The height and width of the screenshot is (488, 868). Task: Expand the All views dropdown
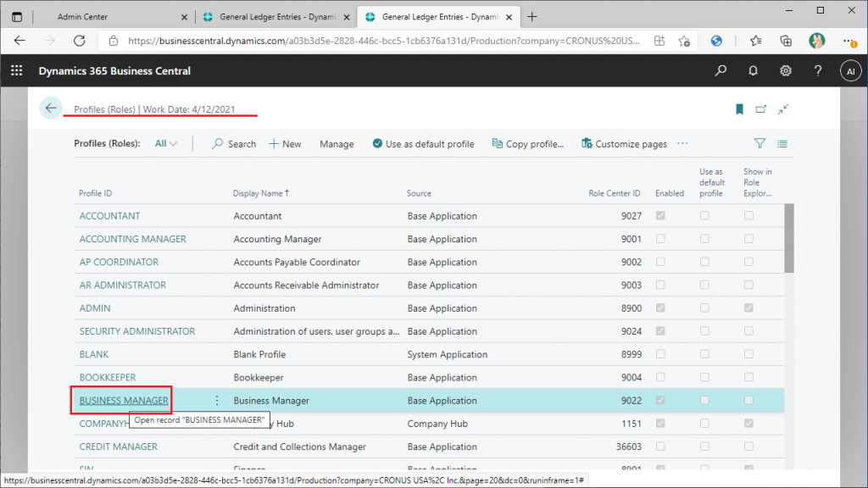(165, 144)
